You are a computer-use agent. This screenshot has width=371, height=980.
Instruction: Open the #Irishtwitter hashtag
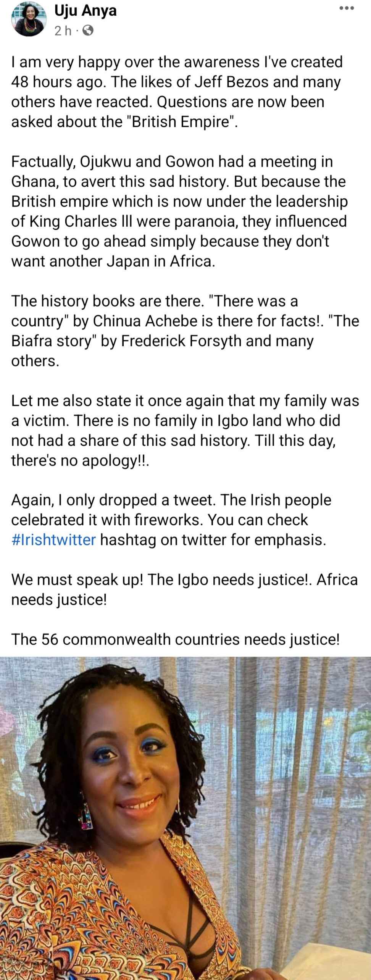(53, 540)
